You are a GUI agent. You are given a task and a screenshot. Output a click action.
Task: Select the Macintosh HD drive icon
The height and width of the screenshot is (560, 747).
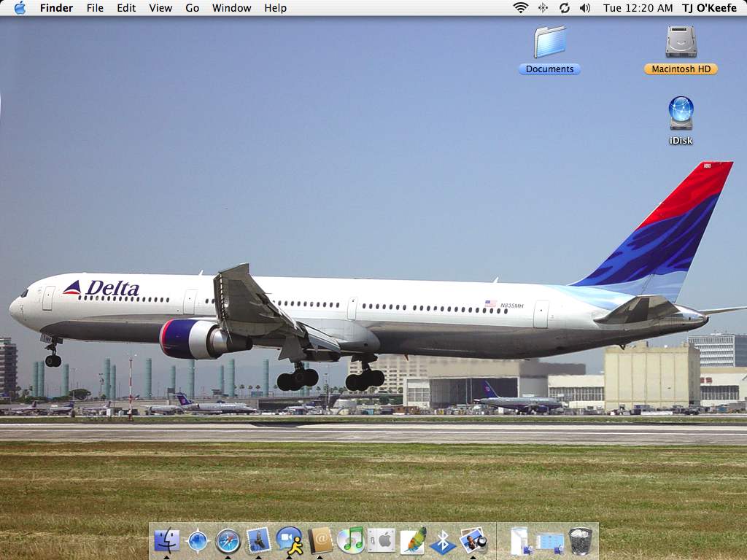pos(681,42)
